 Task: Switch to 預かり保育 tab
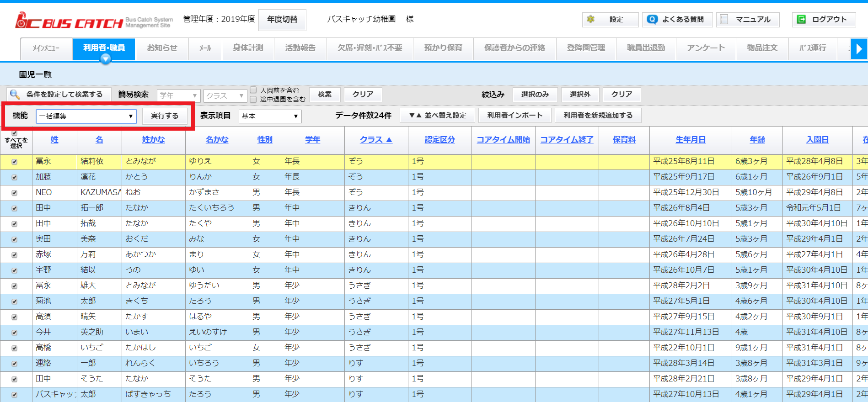[x=443, y=48]
